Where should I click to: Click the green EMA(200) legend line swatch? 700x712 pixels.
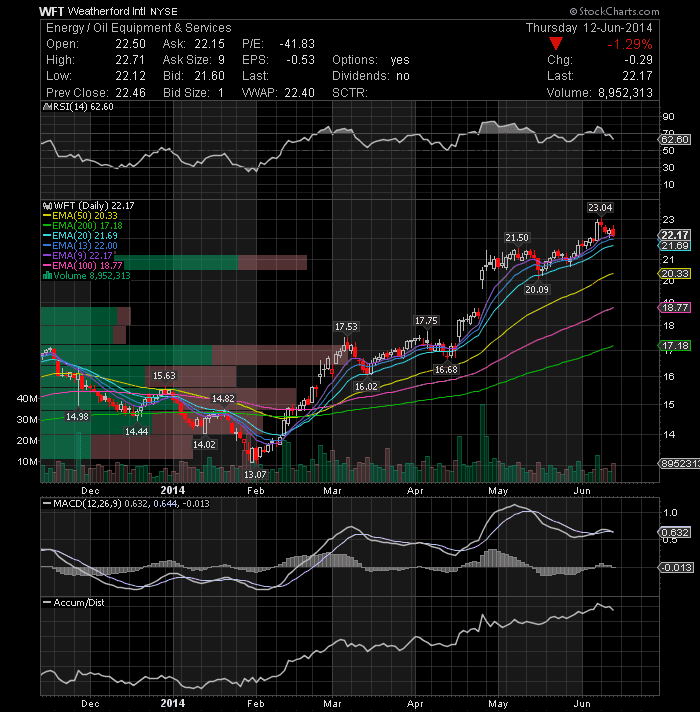click(x=47, y=226)
